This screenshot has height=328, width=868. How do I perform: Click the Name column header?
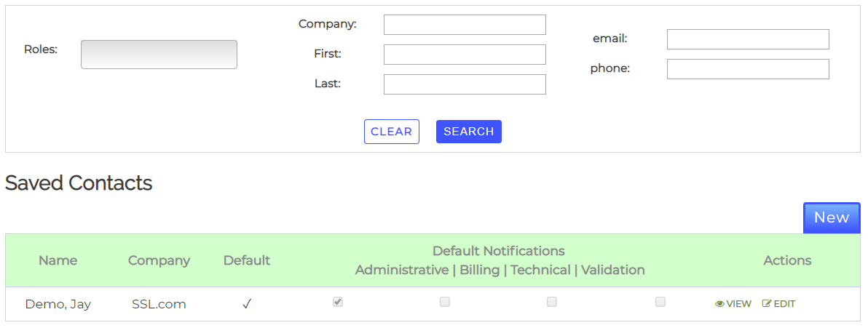click(x=58, y=260)
